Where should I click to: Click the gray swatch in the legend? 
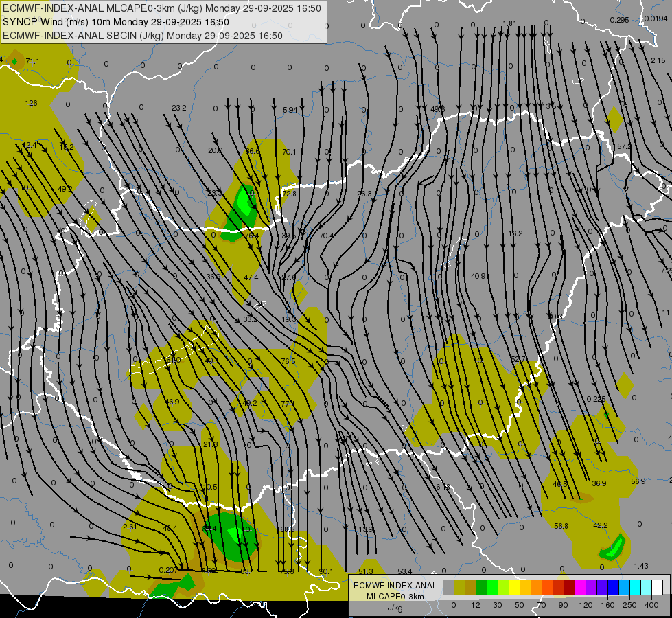tap(448, 587)
